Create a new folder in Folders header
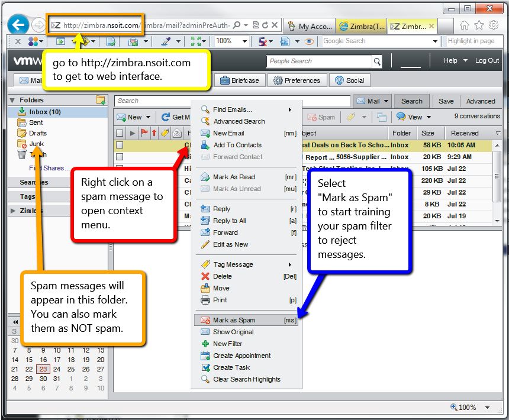This screenshot has width=509, height=420. tap(101, 100)
